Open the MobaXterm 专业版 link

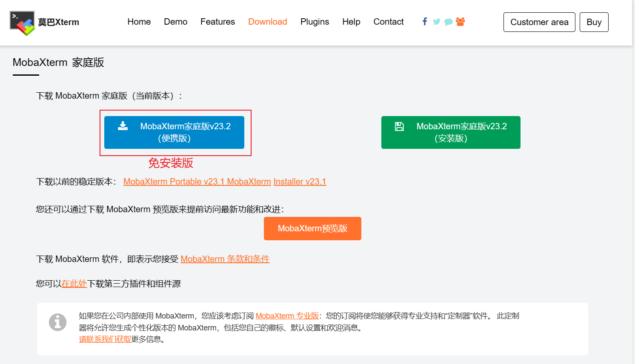287,316
